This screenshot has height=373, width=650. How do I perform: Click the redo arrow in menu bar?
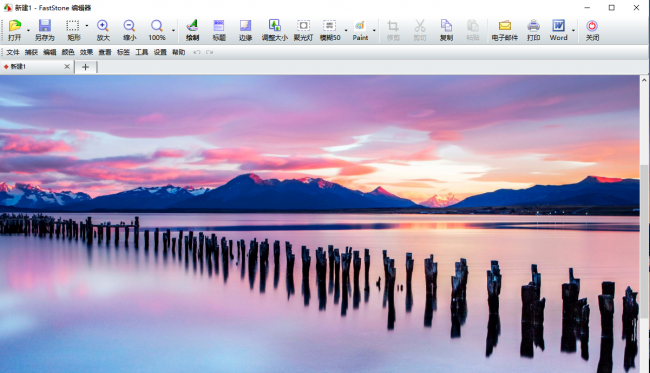(209, 52)
